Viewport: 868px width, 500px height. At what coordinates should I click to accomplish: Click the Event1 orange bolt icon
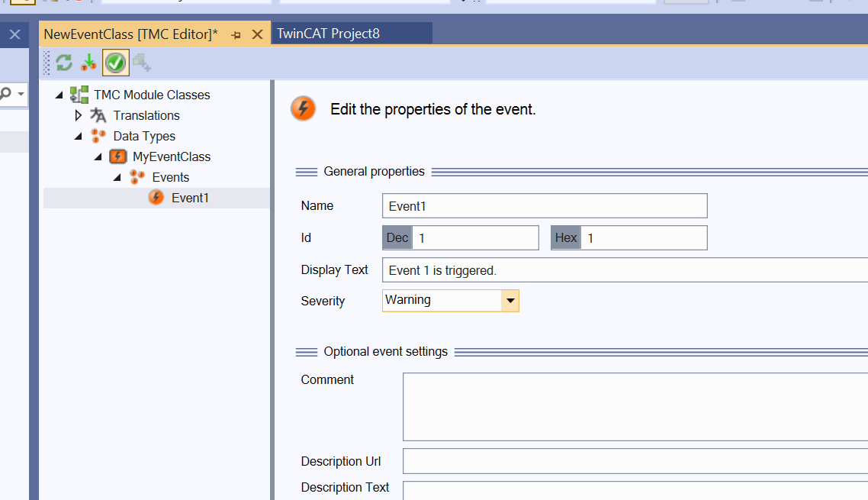[x=156, y=198]
